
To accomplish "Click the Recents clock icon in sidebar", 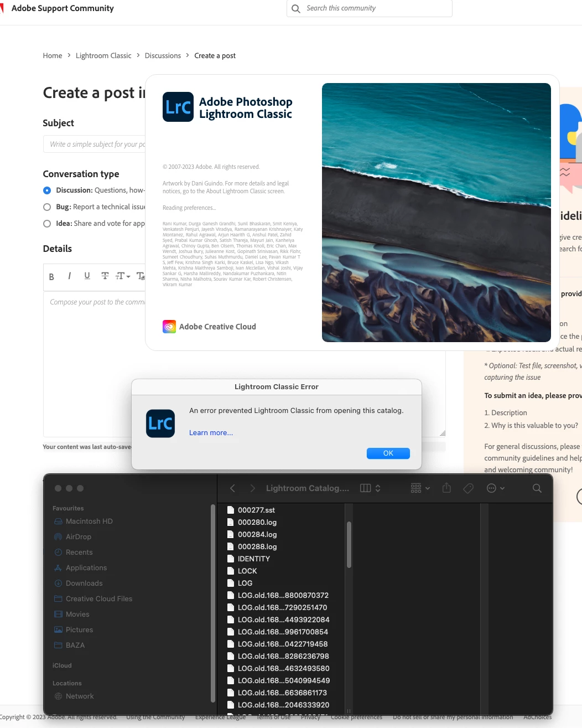I will click(58, 553).
